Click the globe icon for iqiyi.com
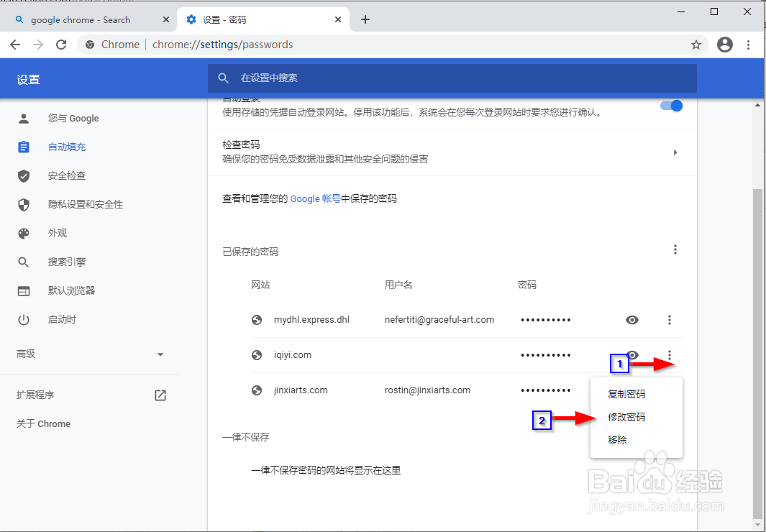 click(257, 355)
